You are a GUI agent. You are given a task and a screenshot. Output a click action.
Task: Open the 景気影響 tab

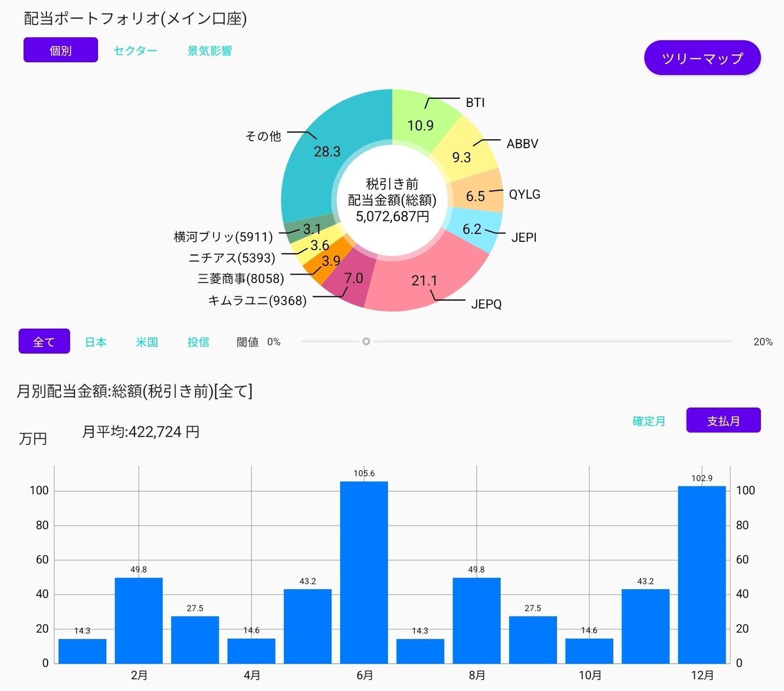click(210, 51)
